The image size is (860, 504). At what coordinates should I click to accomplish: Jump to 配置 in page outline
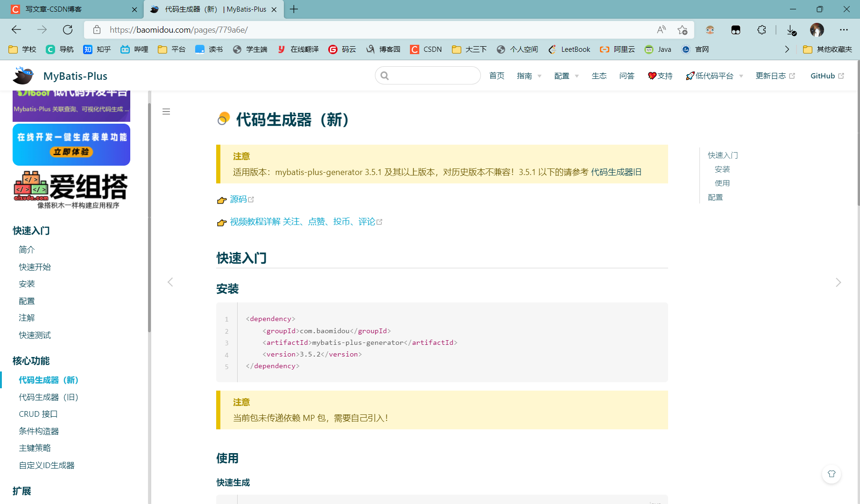tap(715, 197)
